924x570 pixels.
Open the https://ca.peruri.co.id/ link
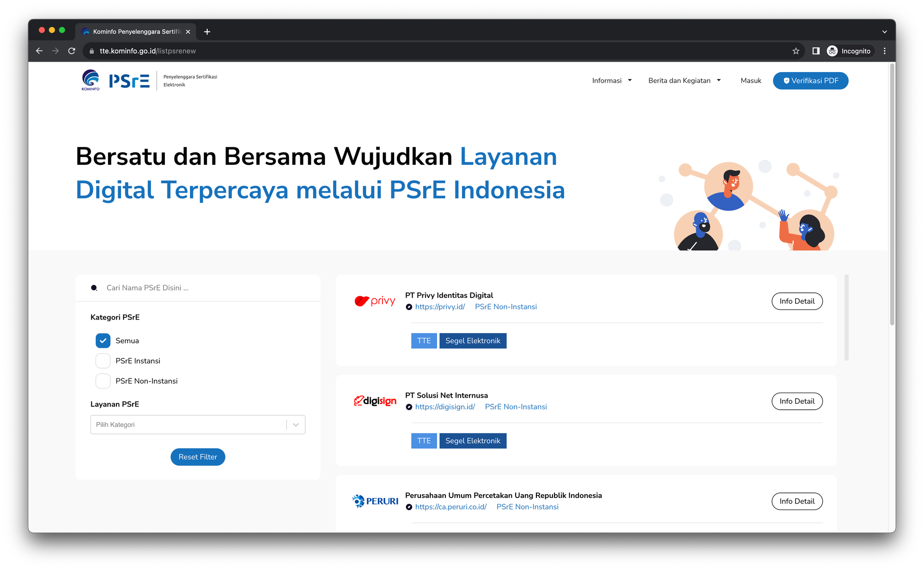coord(451,507)
